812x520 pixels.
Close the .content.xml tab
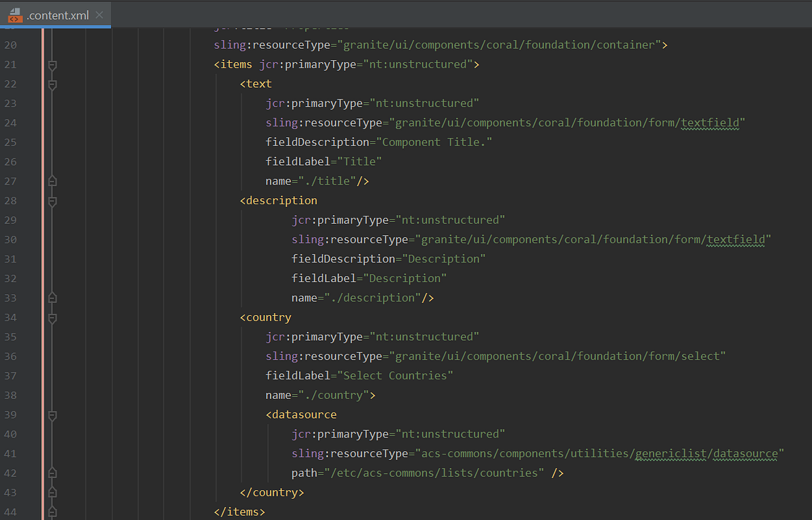point(99,15)
